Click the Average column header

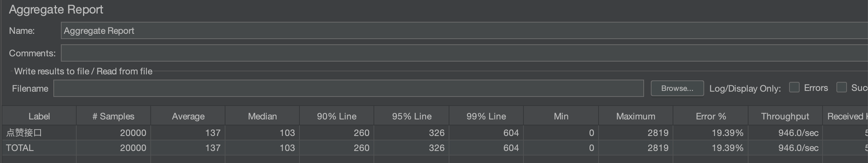coord(188,116)
